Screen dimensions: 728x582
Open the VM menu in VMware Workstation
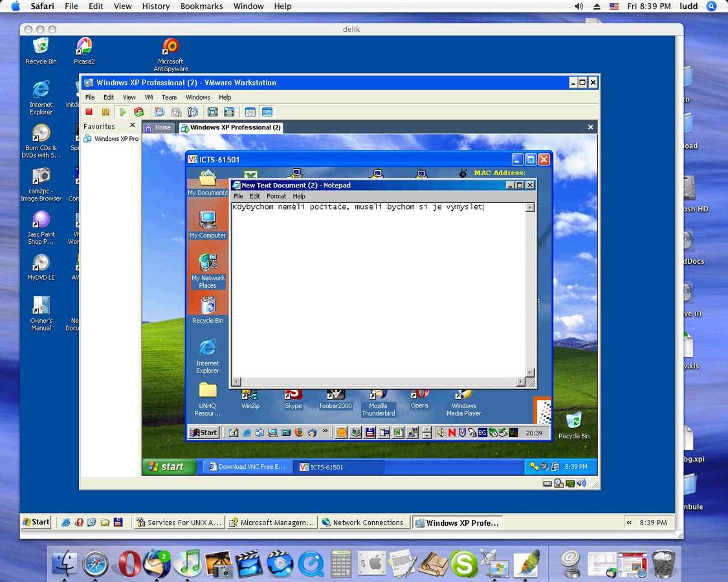149,97
